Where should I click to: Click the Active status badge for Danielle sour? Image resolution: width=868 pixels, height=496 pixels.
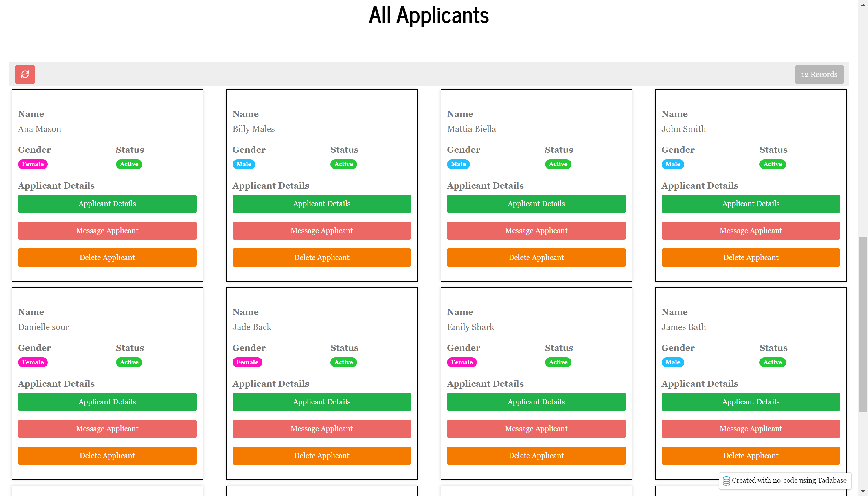(x=129, y=362)
